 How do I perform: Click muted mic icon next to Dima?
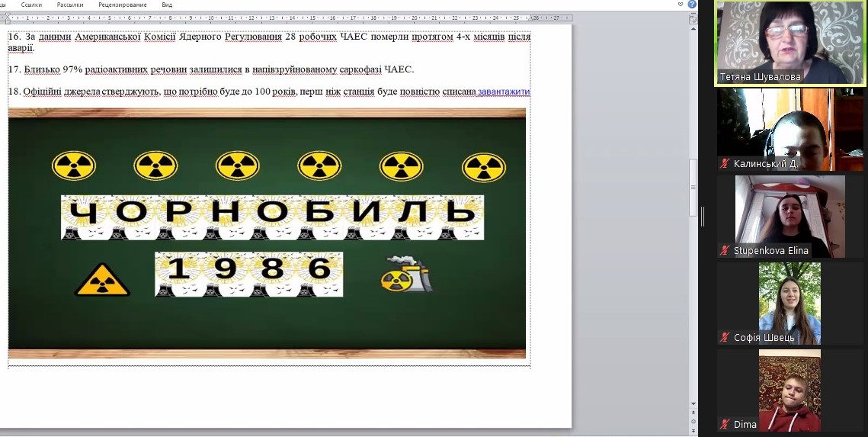[725, 424]
